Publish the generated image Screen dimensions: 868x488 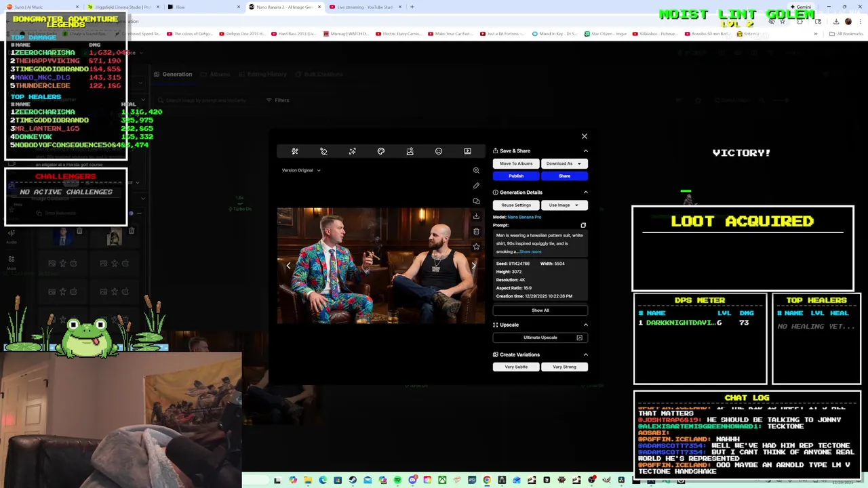(516, 176)
